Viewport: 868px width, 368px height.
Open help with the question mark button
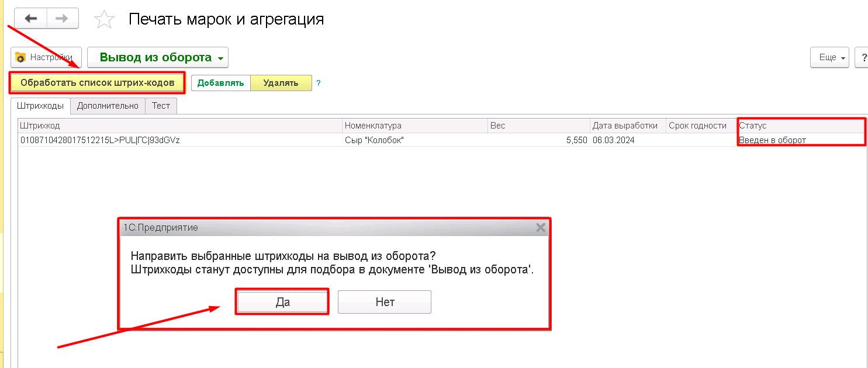click(862, 57)
